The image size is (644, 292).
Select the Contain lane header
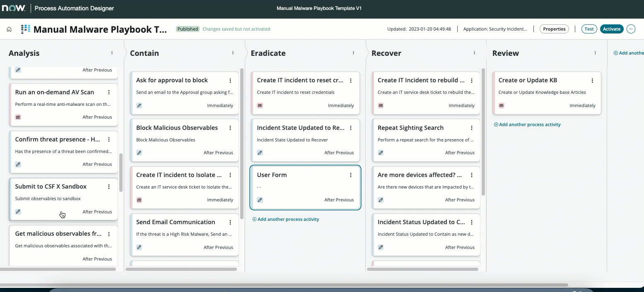[x=145, y=53]
